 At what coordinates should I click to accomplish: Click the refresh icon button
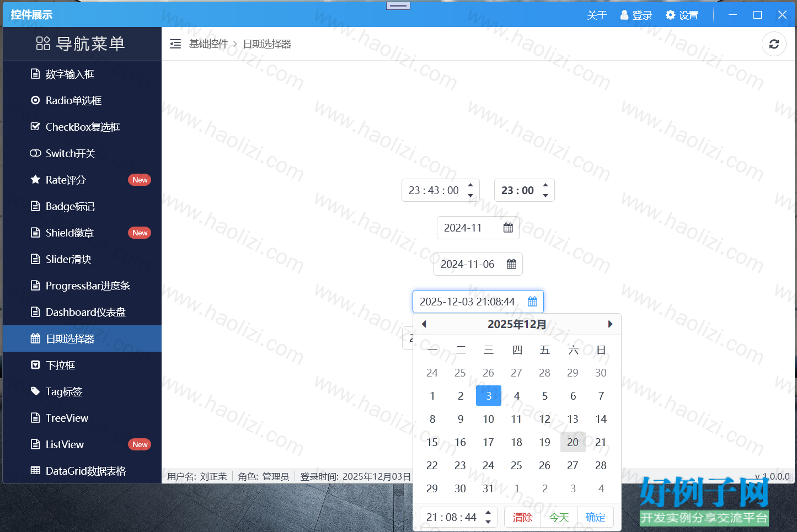tap(774, 44)
